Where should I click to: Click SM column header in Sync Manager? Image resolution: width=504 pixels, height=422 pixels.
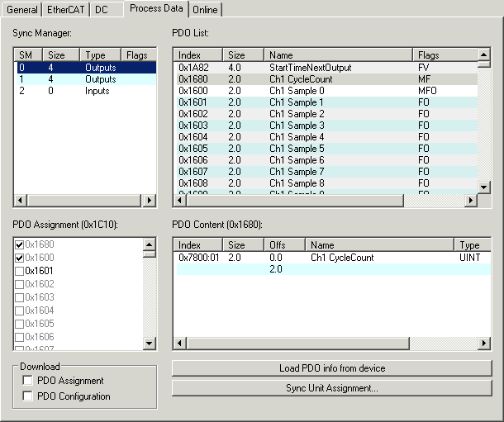(28, 55)
